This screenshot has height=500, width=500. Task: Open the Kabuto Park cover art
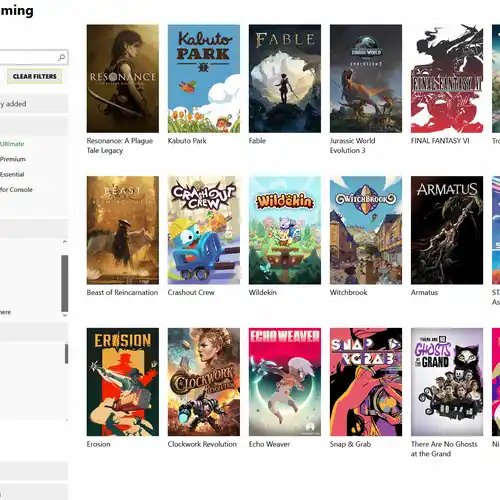click(204, 79)
